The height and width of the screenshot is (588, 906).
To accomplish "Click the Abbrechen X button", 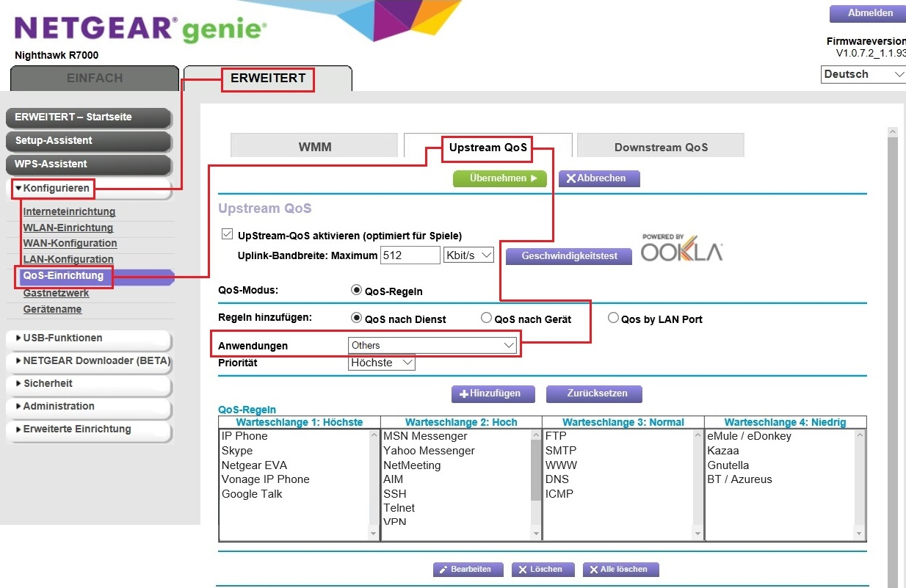I will [598, 178].
